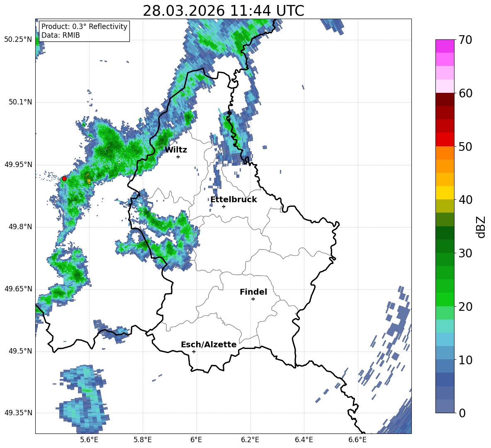
Task: Click the 50 colorbar tick label
Action: [x=465, y=147]
